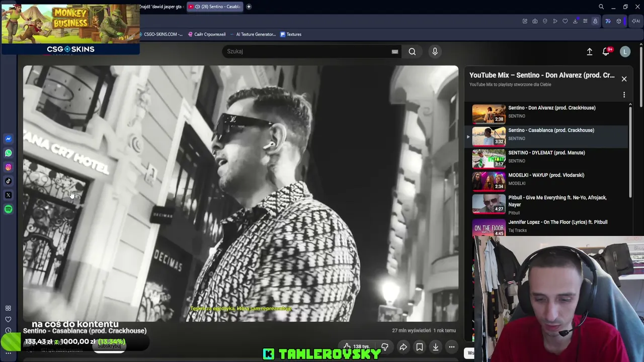
Task: Take a snapshot with the camera icon
Action: (x=535, y=21)
